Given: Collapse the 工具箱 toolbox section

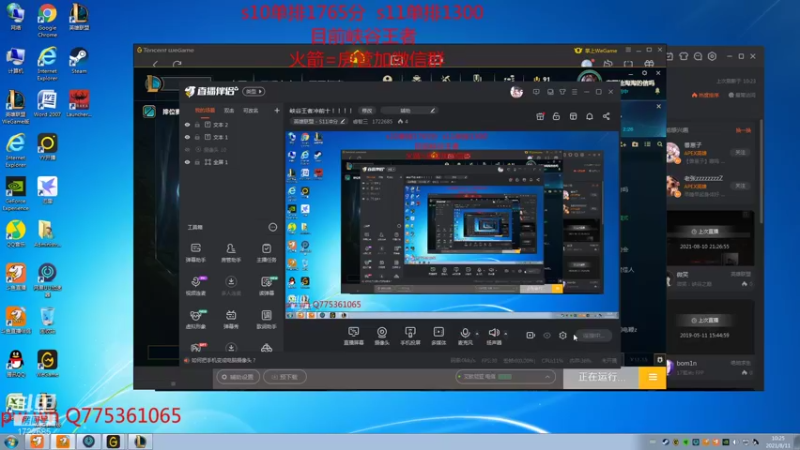Looking at the screenshot, I should (x=273, y=227).
